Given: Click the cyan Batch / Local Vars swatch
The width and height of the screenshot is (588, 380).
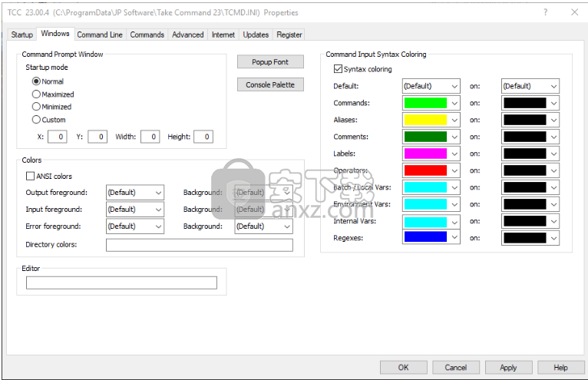Looking at the screenshot, I should pyautogui.click(x=425, y=187).
